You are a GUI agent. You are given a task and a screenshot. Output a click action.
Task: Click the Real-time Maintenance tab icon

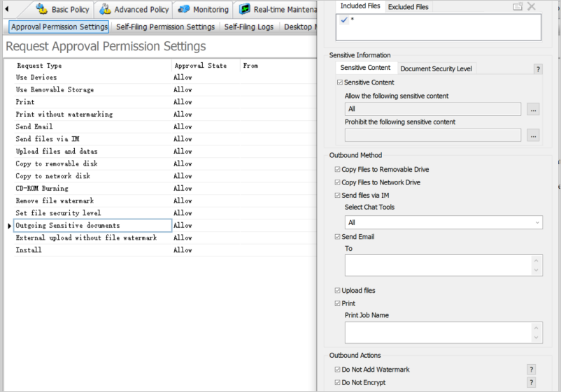[245, 9]
